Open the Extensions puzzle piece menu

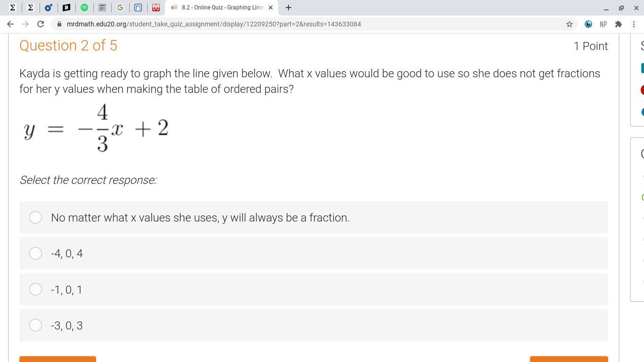click(619, 24)
